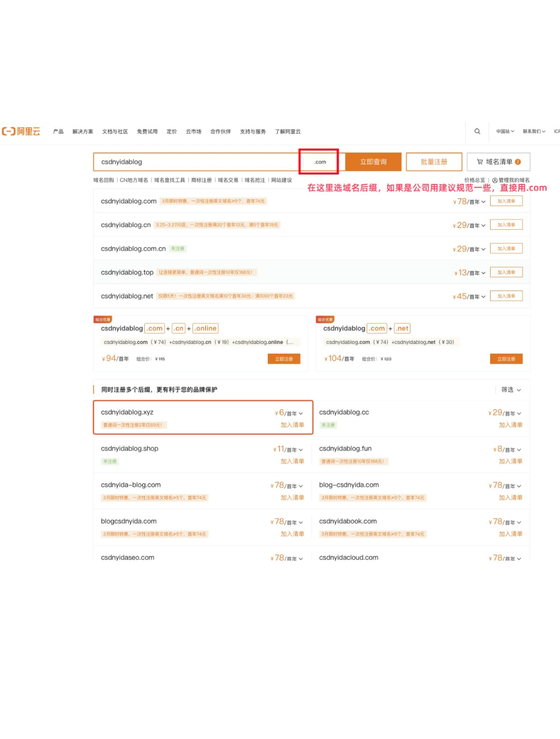Click the Aliyun logo
Viewport: 560px width, 739px height.
pos(21,131)
